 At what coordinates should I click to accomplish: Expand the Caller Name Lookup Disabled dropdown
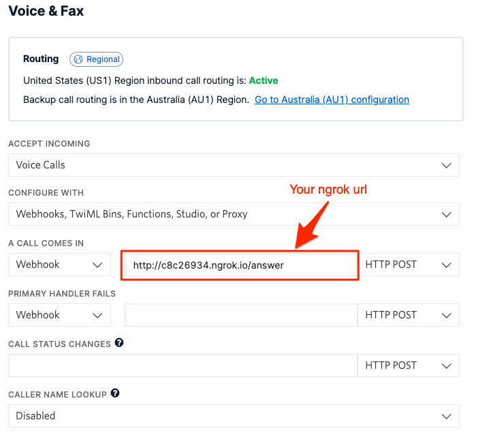click(234, 416)
